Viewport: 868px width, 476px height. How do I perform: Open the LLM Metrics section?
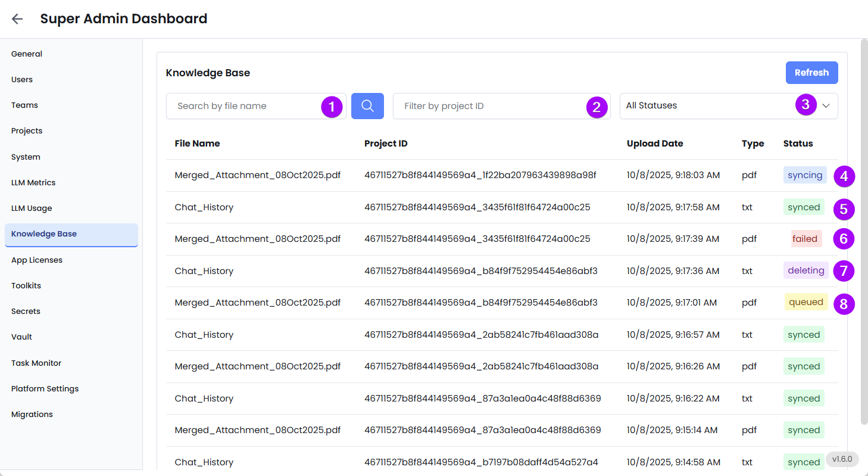coord(33,183)
